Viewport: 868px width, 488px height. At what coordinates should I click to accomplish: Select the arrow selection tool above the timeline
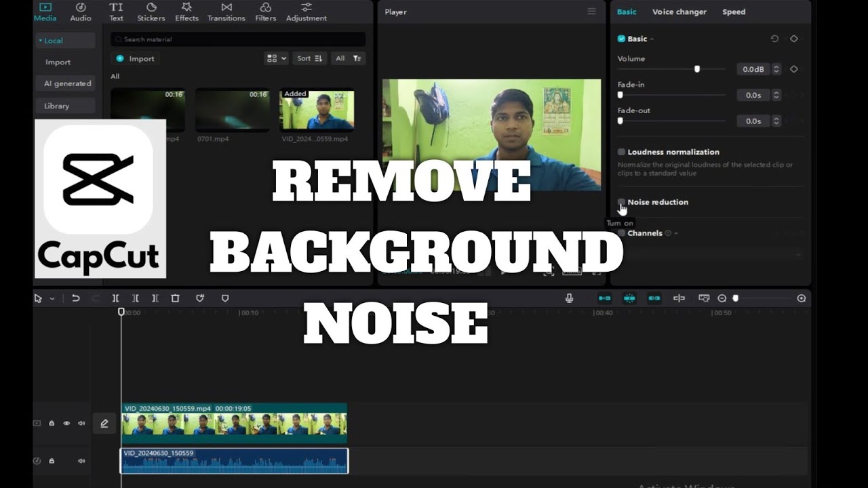tap(38, 298)
